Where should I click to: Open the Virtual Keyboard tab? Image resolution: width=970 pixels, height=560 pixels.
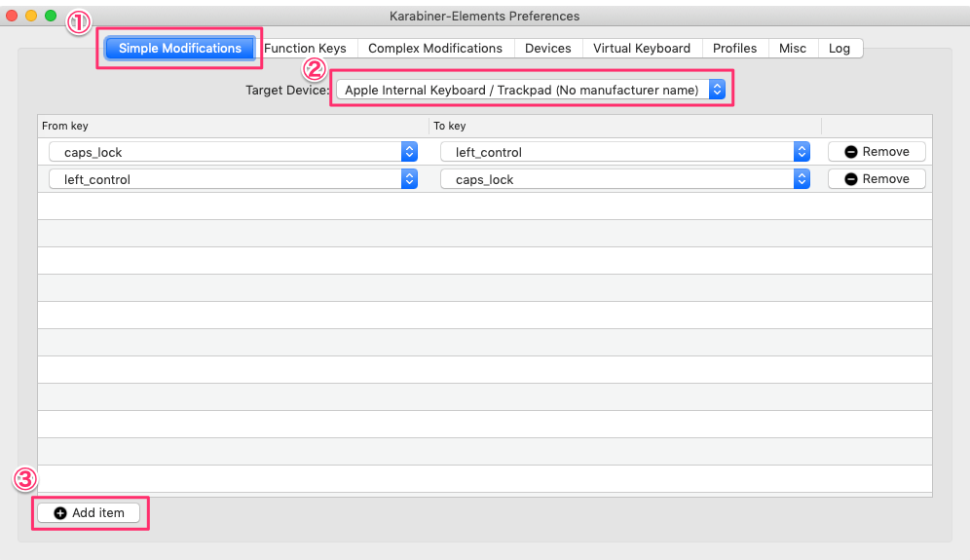(642, 49)
